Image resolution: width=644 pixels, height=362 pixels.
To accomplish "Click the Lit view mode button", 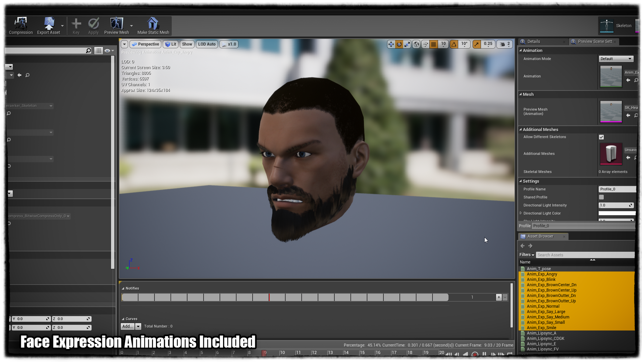I will 171,44.
